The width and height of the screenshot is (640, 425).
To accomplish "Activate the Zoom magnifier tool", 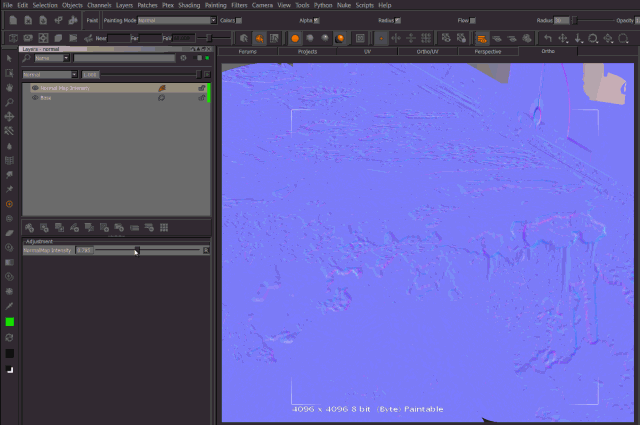I will pyautogui.click(x=9, y=102).
